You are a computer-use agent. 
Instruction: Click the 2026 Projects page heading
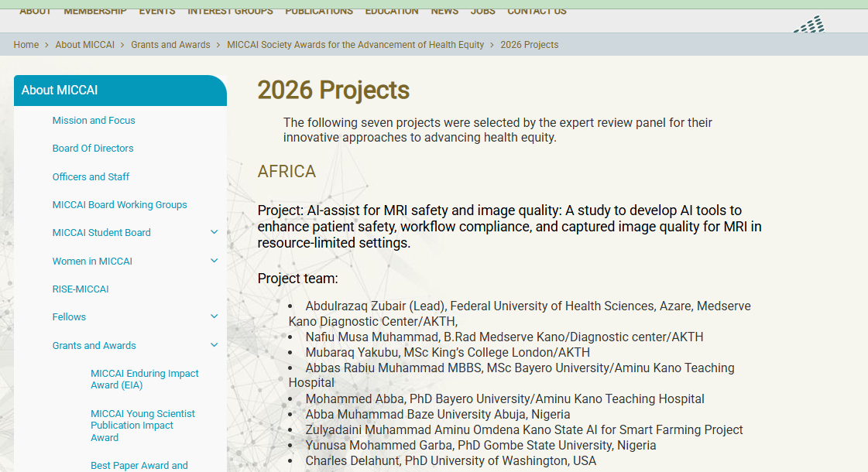[x=333, y=91]
